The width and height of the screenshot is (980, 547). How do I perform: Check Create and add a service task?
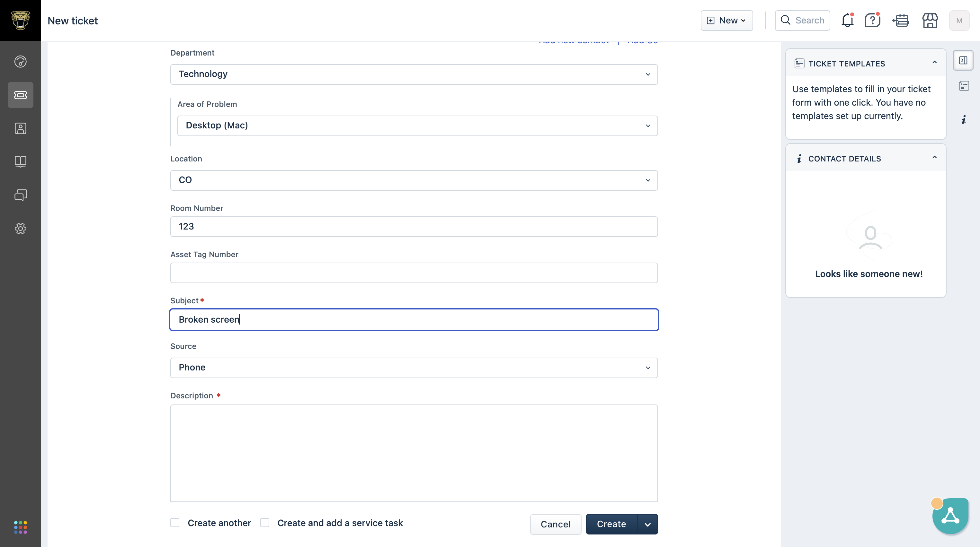tap(265, 523)
